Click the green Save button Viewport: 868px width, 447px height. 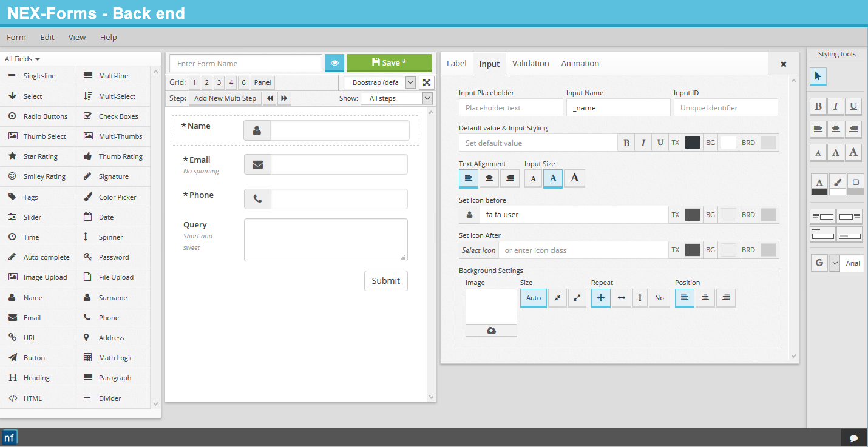click(x=389, y=63)
